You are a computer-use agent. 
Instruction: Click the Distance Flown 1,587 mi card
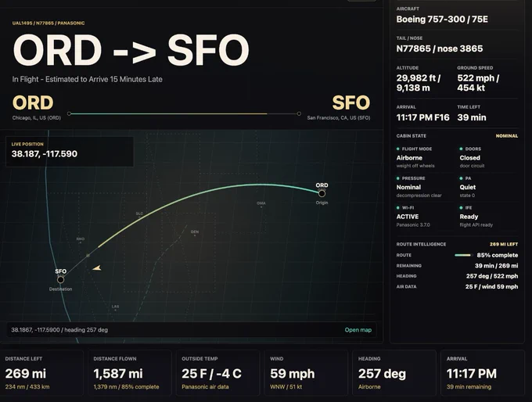click(x=130, y=373)
